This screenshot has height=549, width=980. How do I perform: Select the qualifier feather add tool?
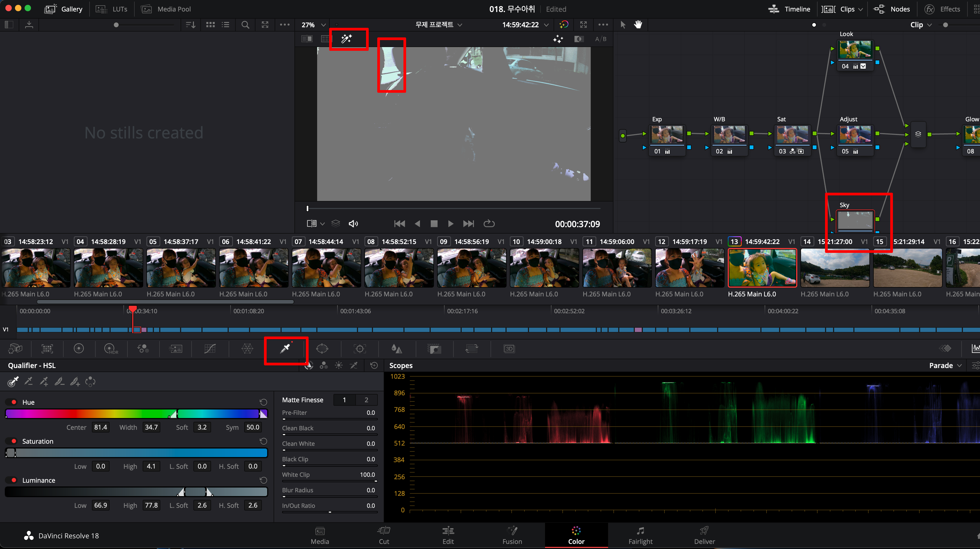pyautogui.click(x=75, y=382)
